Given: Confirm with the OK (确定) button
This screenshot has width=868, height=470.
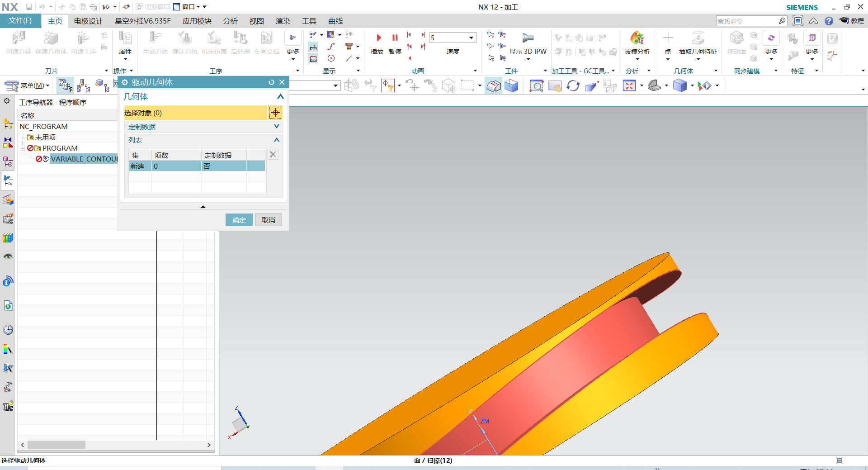Looking at the screenshot, I should (239, 220).
